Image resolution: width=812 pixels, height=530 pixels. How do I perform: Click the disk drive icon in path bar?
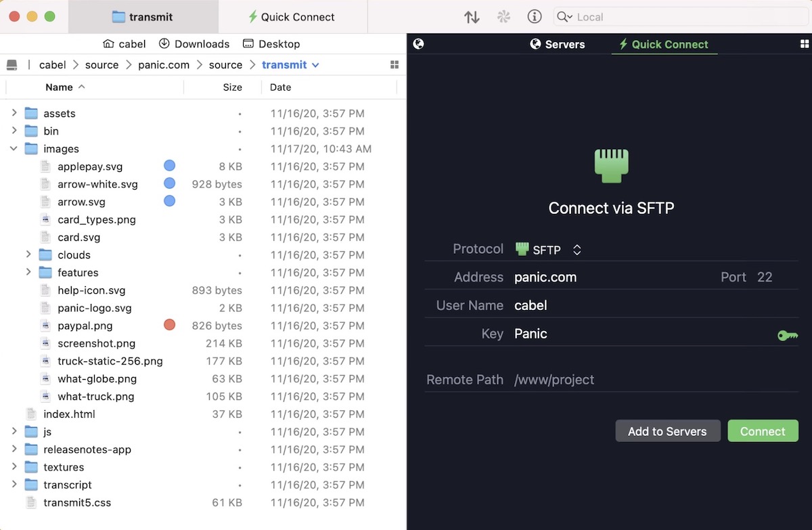[12, 65]
